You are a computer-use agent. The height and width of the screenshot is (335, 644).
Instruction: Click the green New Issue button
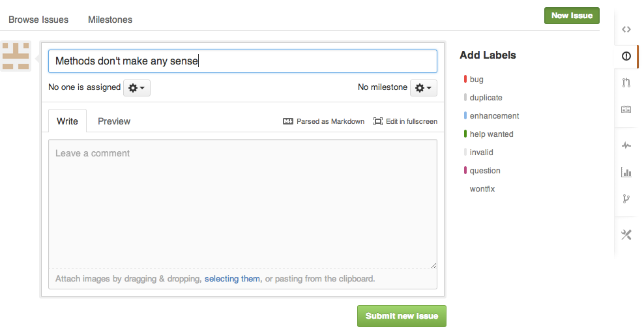click(x=572, y=16)
